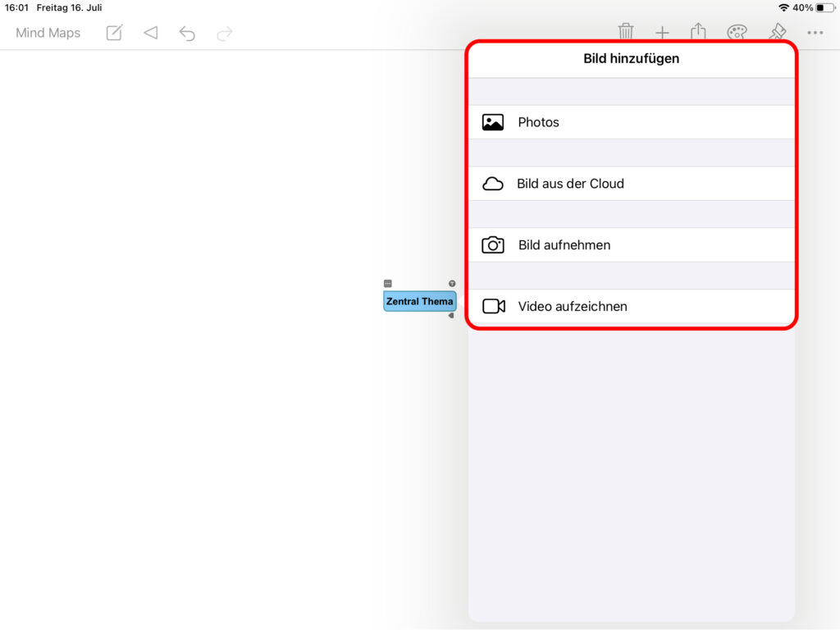Viewport: 840px width, 630px height.
Task: Click the left-pointing triangle icon
Action: click(150, 33)
